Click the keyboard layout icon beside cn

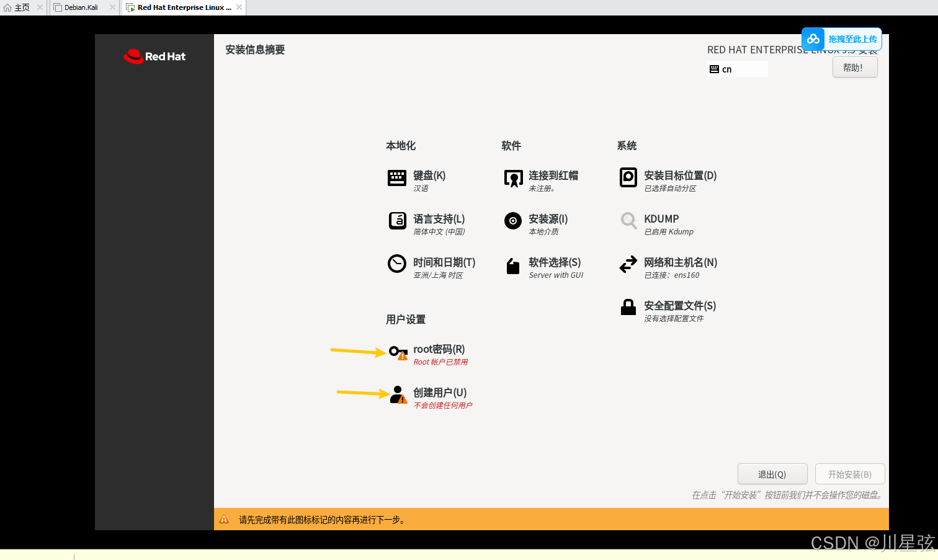tap(714, 69)
